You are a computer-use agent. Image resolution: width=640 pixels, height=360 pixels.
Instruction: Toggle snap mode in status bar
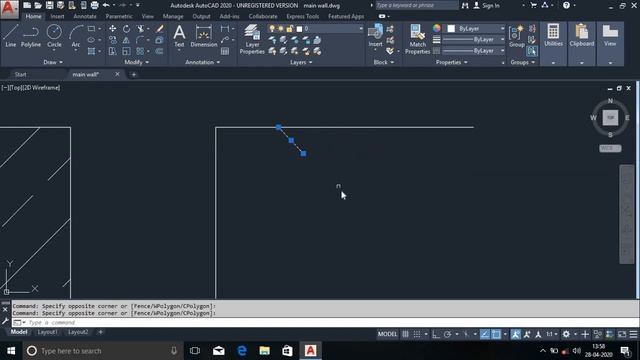(x=417, y=334)
